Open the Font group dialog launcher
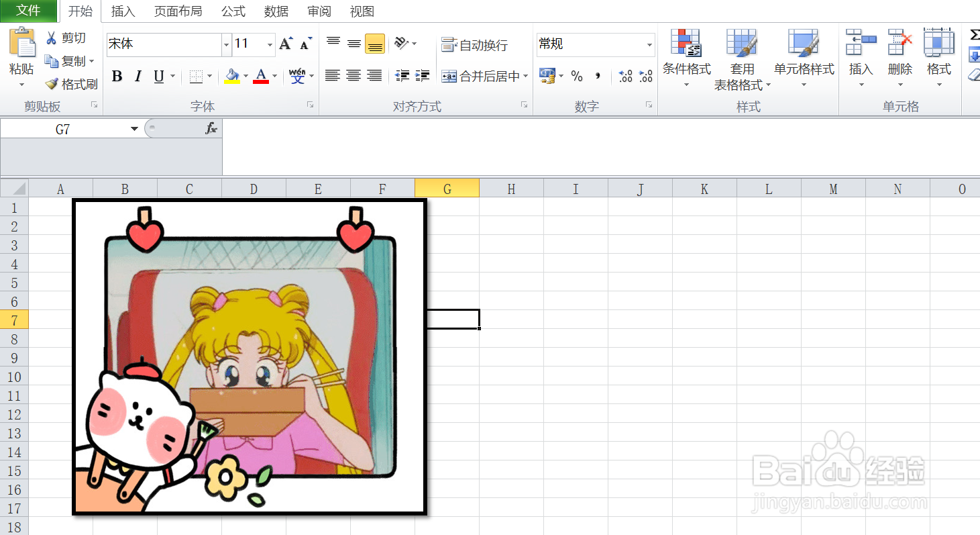 click(310, 105)
